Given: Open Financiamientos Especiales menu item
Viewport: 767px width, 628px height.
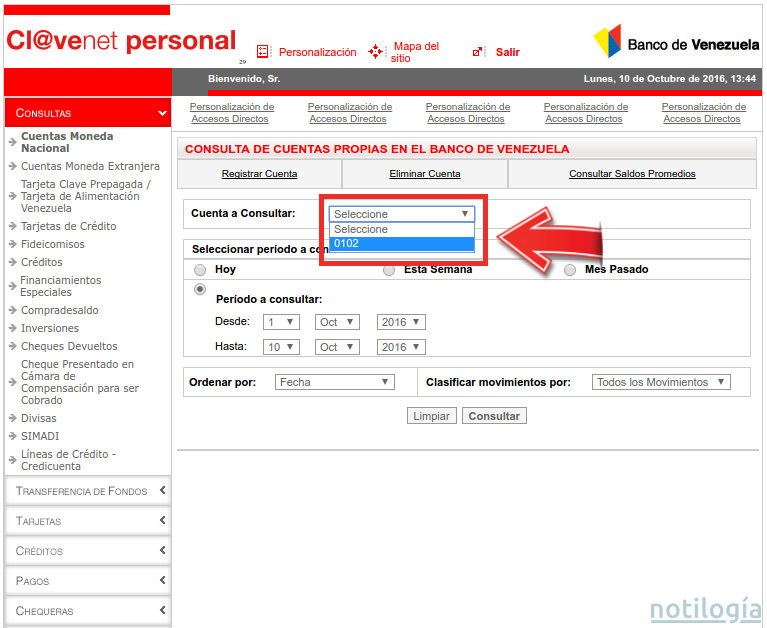Looking at the screenshot, I should click(61, 286).
